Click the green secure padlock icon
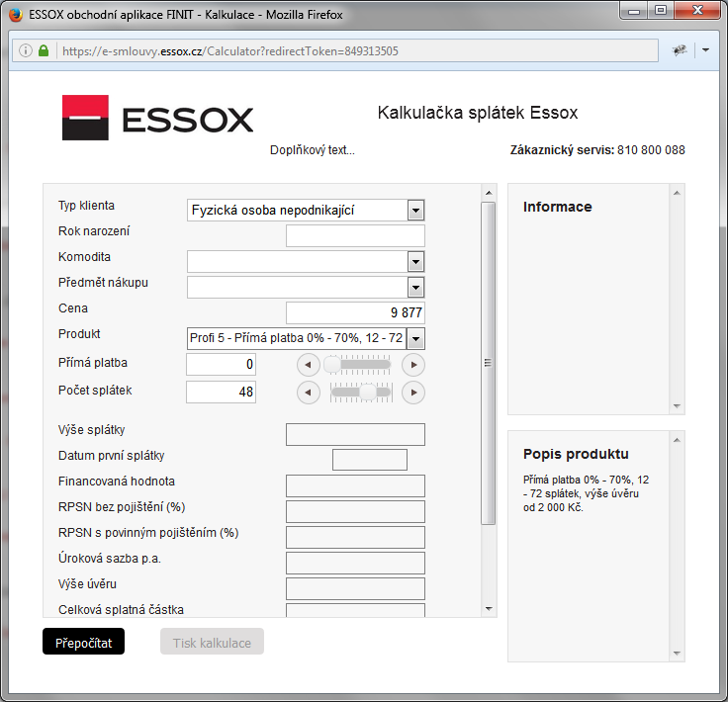 pyautogui.click(x=44, y=50)
